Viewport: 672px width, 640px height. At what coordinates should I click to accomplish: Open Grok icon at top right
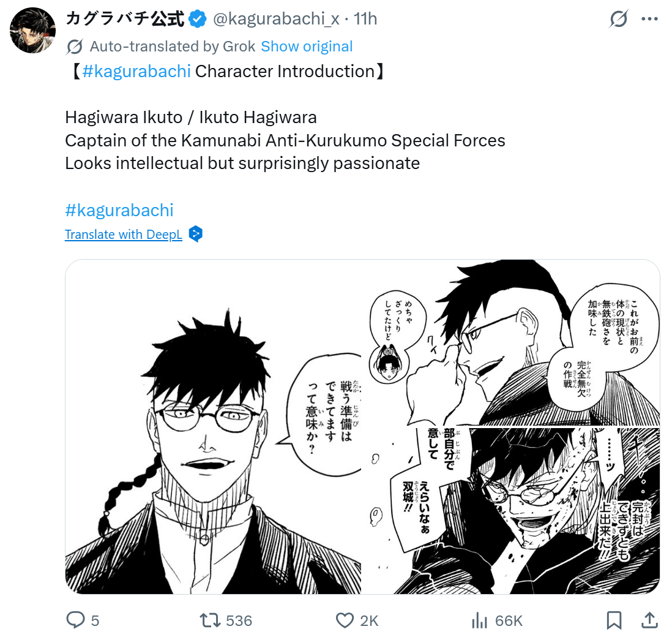coord(618,19)
